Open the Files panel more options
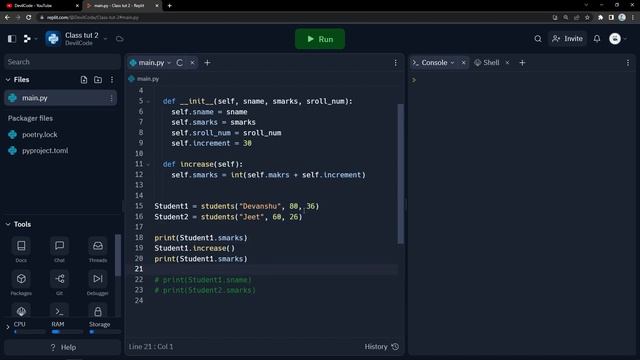The image size is (640, 360). (x=112, y=80)
